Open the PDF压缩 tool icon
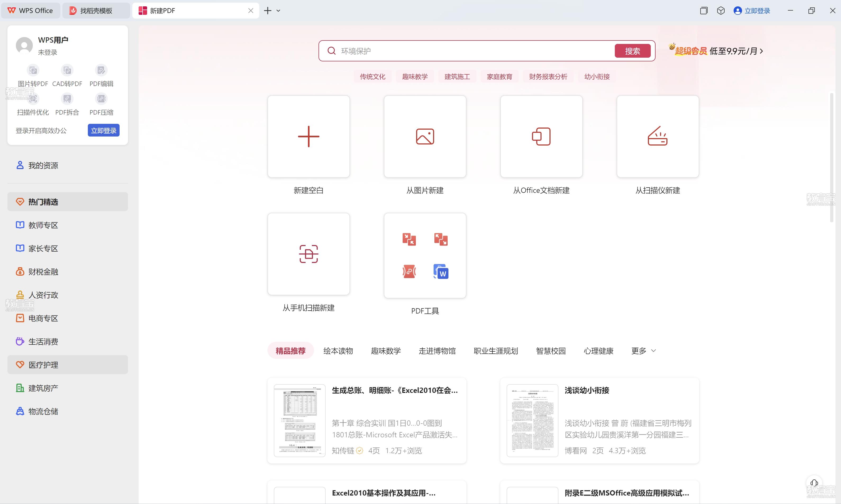 pos(101,99)
